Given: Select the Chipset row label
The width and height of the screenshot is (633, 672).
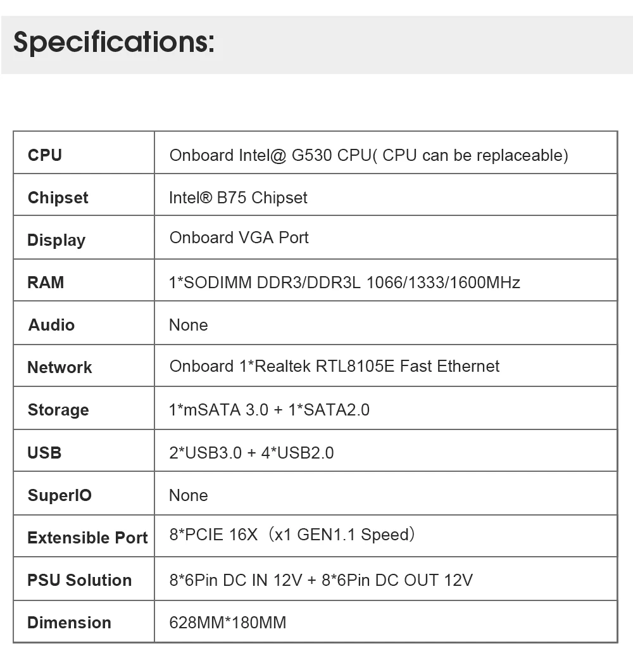Looking at the screenshot, I should 58,198.
